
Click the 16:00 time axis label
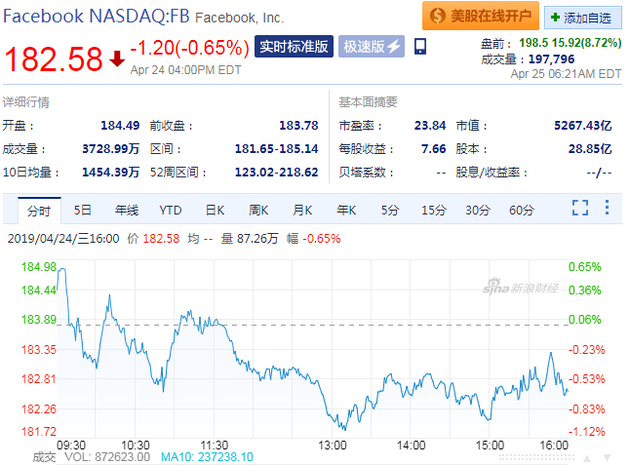click(554, 445)
